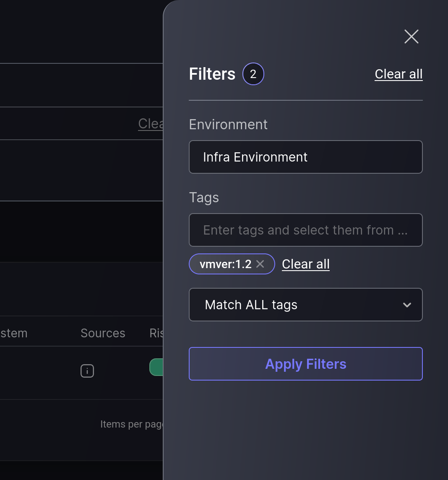The height and width of the screenshot is (480, 448).
Task: Remove the vmver:1.2 tag via its x
Action: [260, 264]
